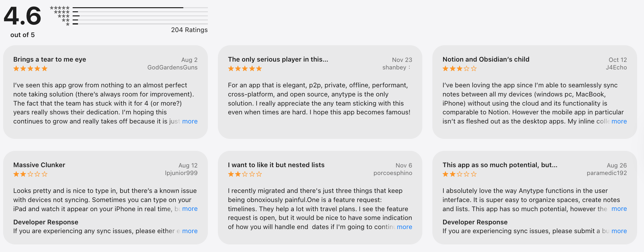Image resolution: width=644 pixels, height=252 pixels.
Task: Click the two-star rating under 'Massive Clunker'
Action: (x=30, y=174)
